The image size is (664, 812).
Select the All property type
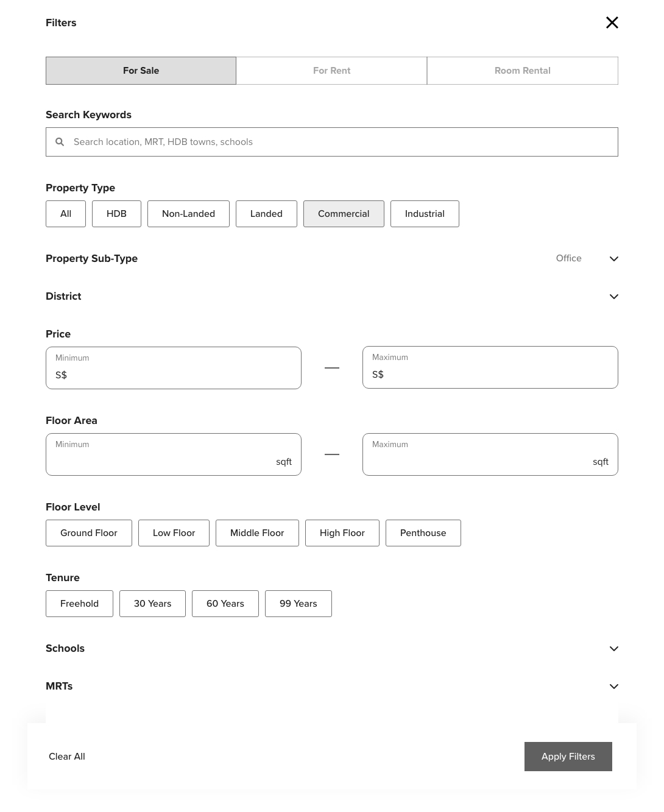click(66, 214)
